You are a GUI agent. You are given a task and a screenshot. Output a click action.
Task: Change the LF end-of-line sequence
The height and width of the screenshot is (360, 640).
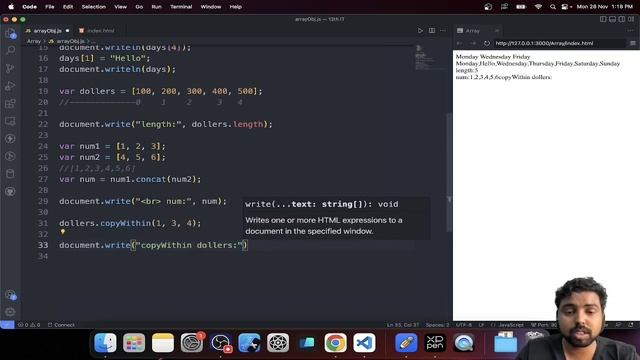(x=481, y=325)
